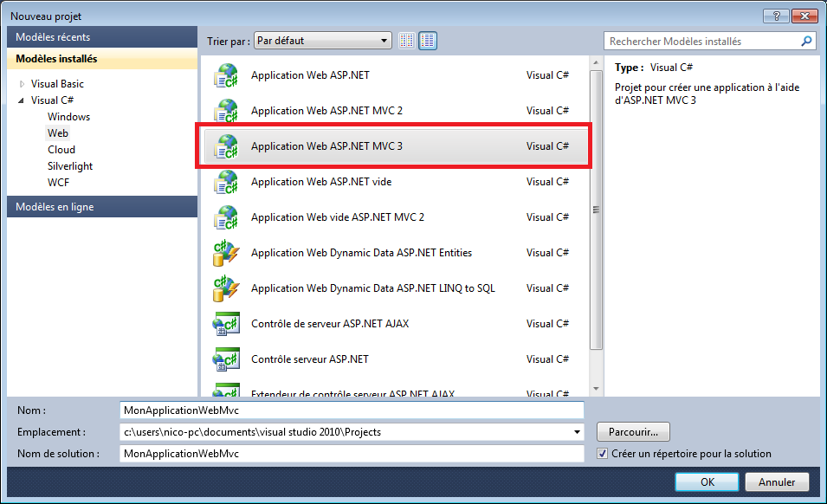The width and height of the screenshot is (827, 504).
Task: Click the Parcourir... button
Action: coord(633,431)
